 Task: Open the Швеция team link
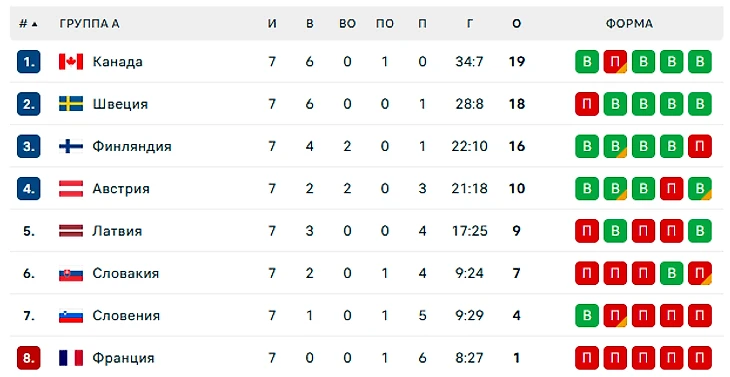[x=120, y=104]
